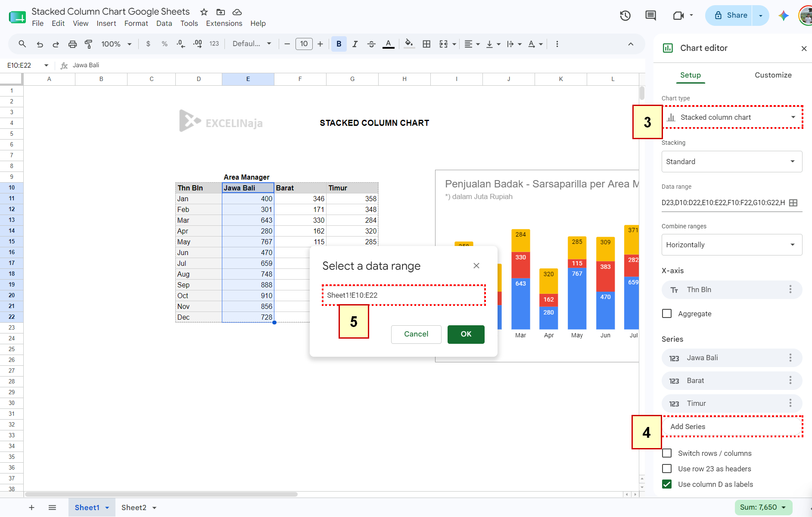The height and width of the screenshot is (517, 812).
Task: Click Cancel in the data range dialog
Action: [416, 334]
